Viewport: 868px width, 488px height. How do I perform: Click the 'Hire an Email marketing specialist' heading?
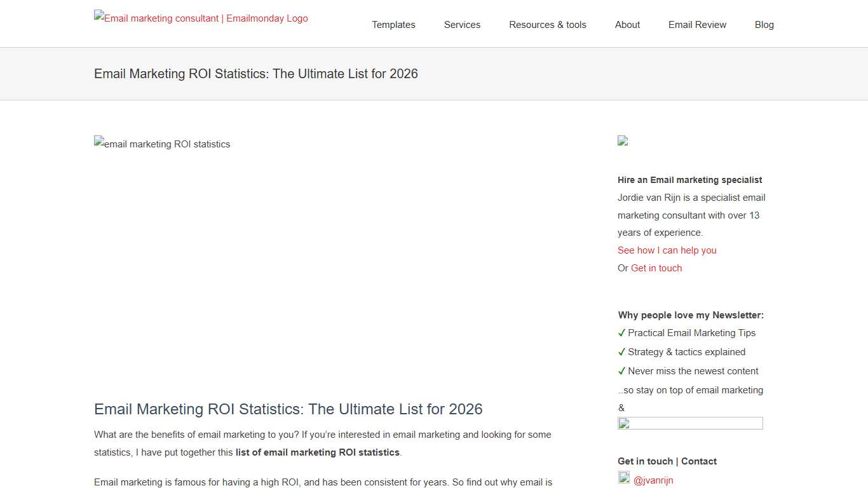690,180
